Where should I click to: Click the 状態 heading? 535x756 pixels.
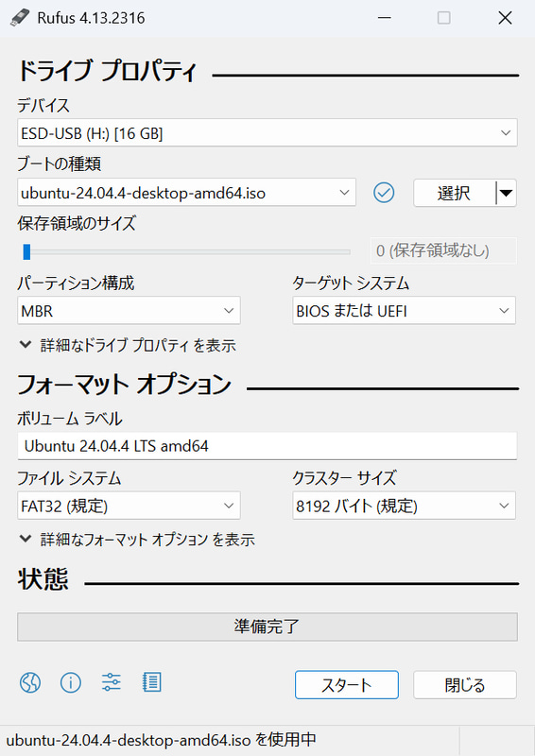(43, 579)
